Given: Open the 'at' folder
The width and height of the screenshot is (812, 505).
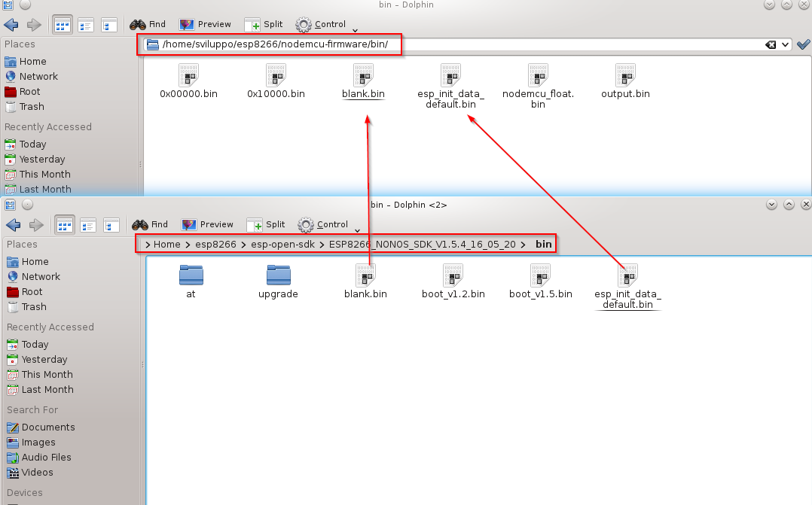Looking at the screenshot, I should point(191,275).
